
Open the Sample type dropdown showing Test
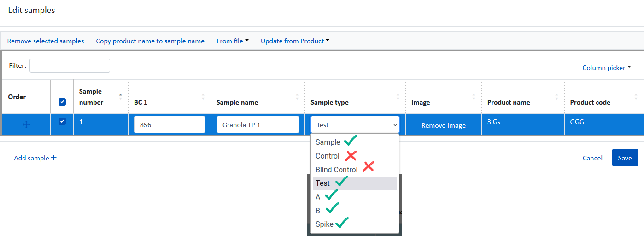(x=355, y=124)
